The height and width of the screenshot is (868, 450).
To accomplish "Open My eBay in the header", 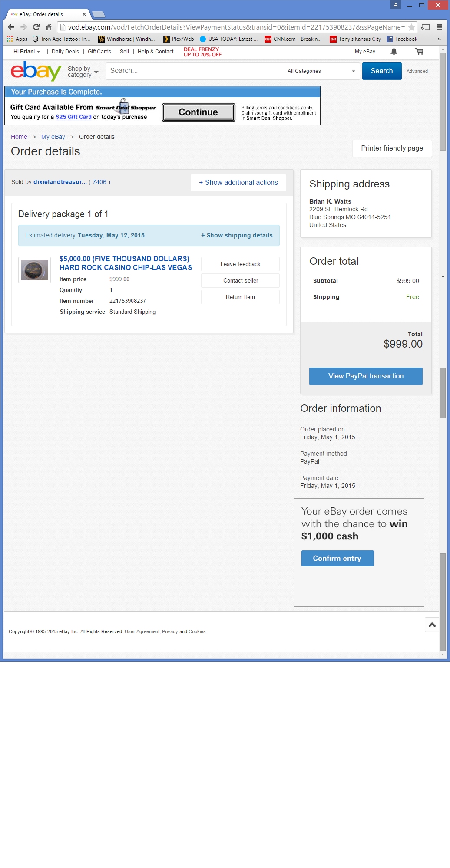I will 365,52.
